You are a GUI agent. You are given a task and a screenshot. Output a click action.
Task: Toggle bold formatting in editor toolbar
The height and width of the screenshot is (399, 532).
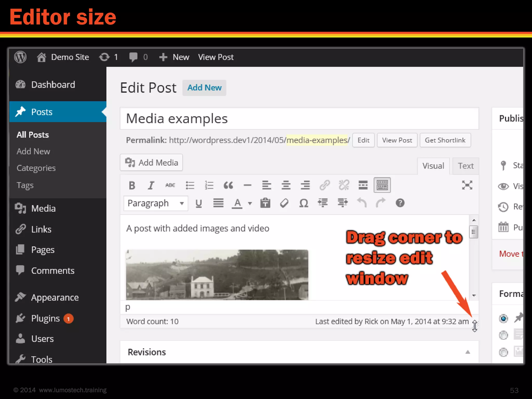coord(132,185)
